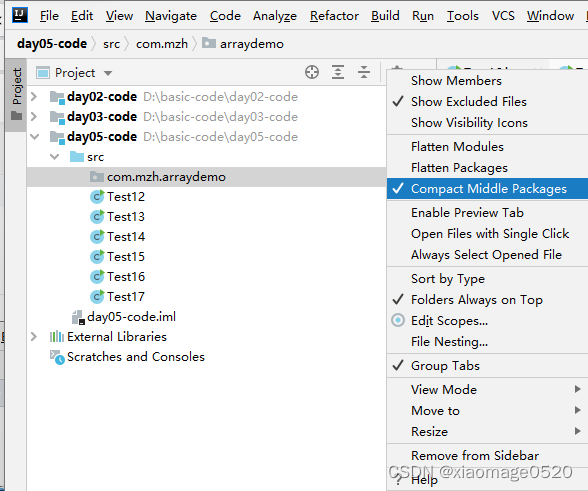588x491 pixels.
Task: Click the day05-code.iml file icon
Action: point(78,317)
